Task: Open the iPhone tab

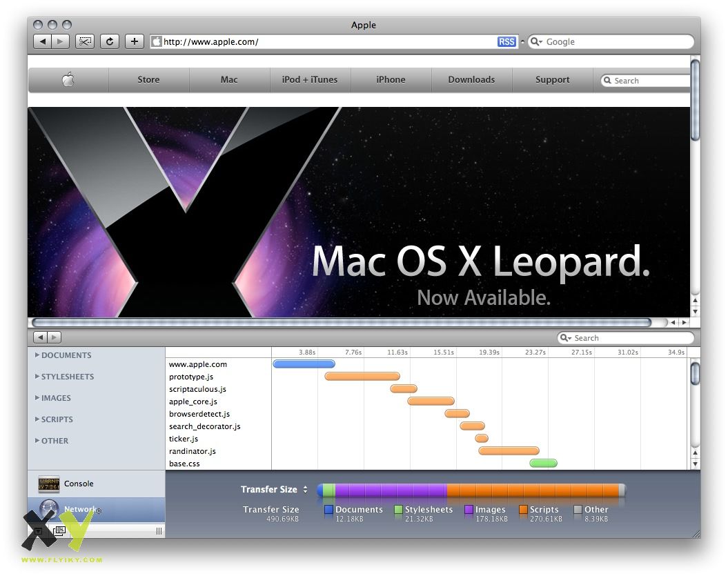Action: pos(391,80)
